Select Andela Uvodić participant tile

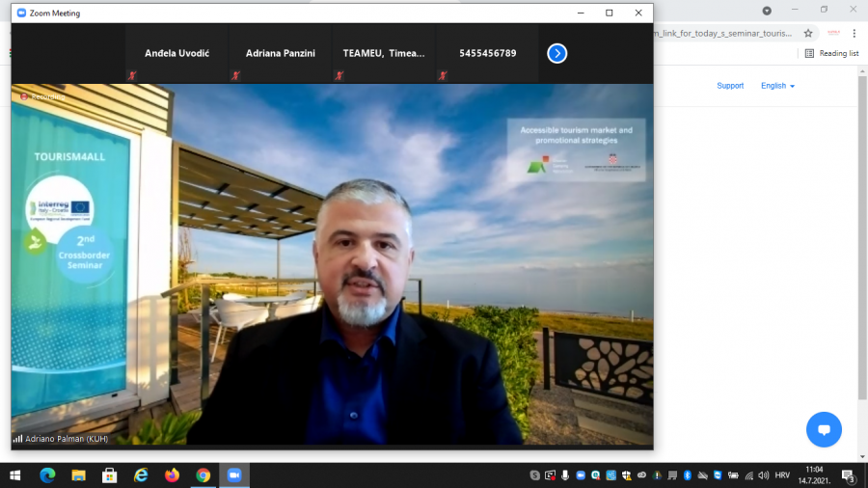click(176, 54)
